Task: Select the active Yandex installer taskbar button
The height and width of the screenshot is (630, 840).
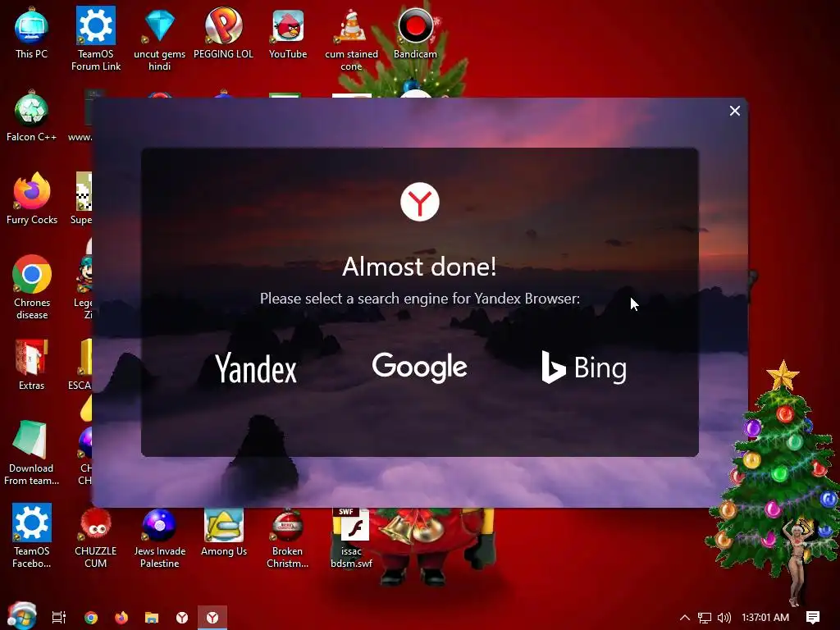Action: tap(212, 618)
